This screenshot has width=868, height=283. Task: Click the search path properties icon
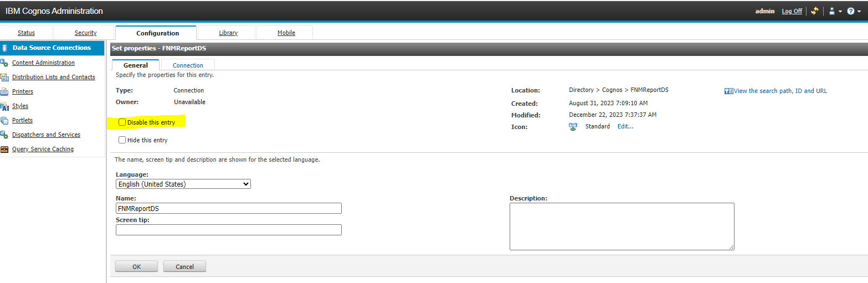[x=729, y=91]
